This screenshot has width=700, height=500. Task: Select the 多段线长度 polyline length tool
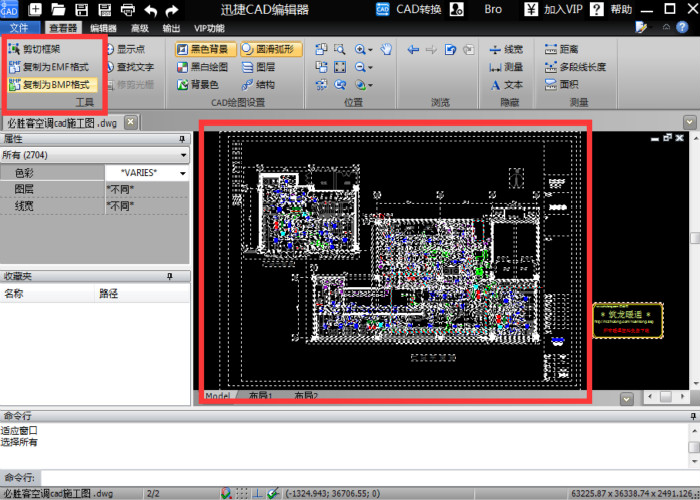pyautogui.click(x=575, y=67)
